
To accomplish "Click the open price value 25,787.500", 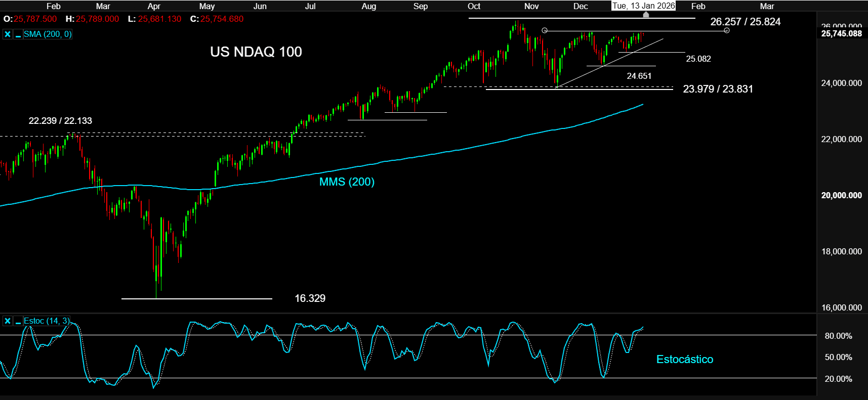I will 35,19.
